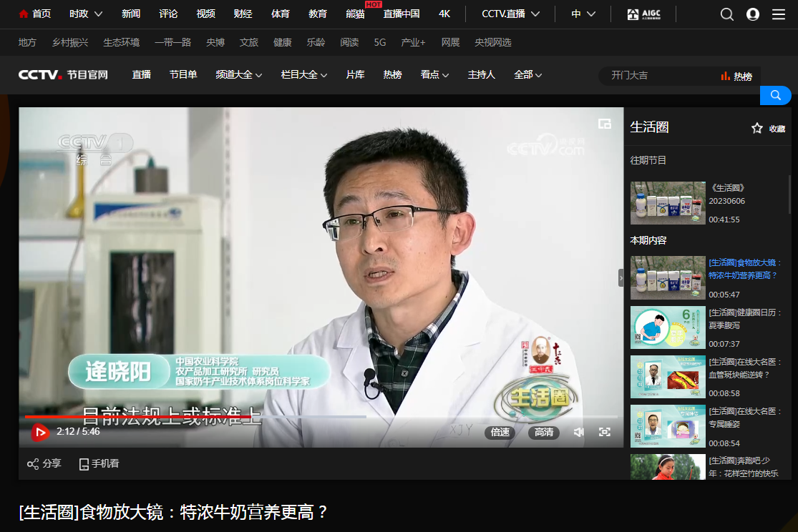Open the language 中 dropdown
This screenshot has height=532, width=798.
(583, 14)
